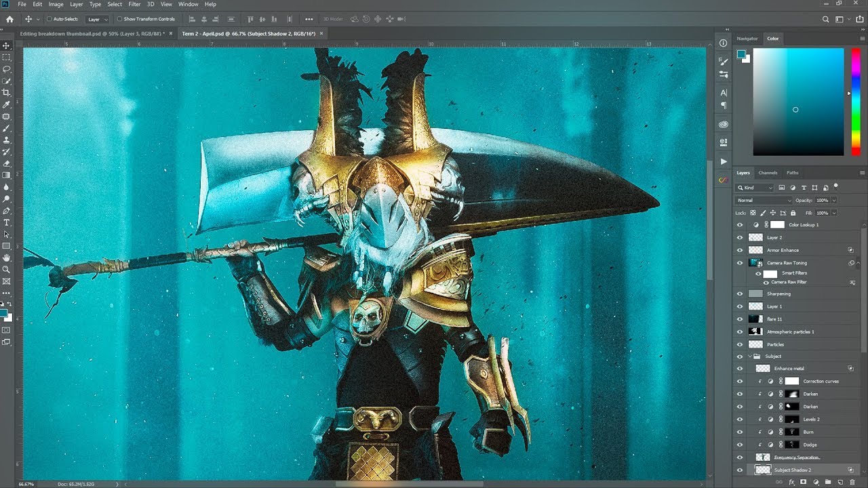
Task: Select the Brush tool
Action: 7,128
